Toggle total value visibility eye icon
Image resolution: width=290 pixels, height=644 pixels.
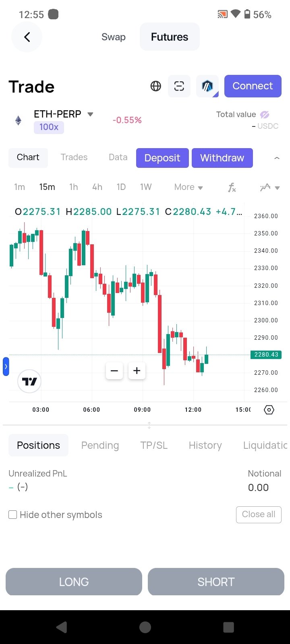click(x=265, y=115)
